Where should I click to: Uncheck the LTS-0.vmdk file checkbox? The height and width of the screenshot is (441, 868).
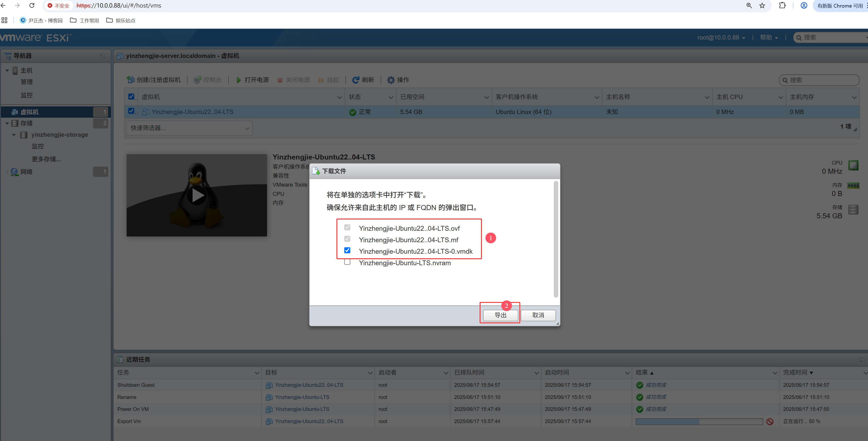[347, 250]
